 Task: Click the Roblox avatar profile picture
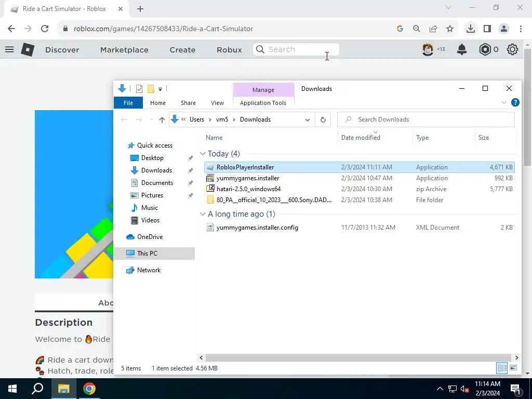click(428, 49)
